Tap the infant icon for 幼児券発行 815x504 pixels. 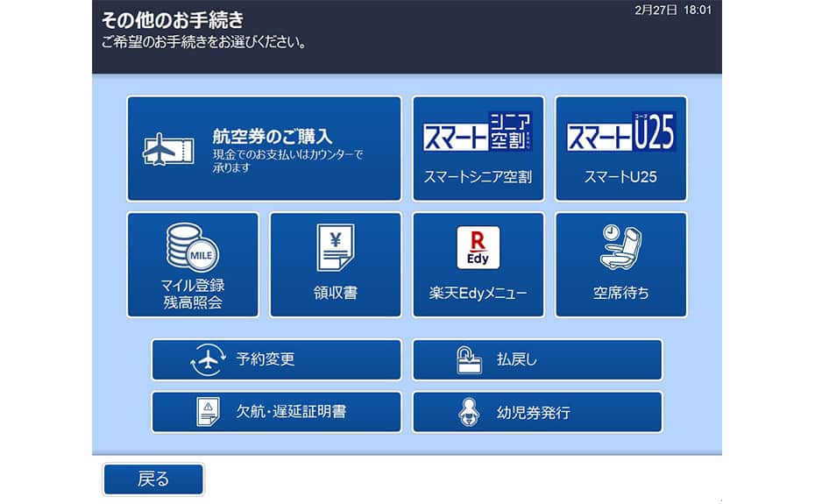pyautogui.click(x=470, y=412)
